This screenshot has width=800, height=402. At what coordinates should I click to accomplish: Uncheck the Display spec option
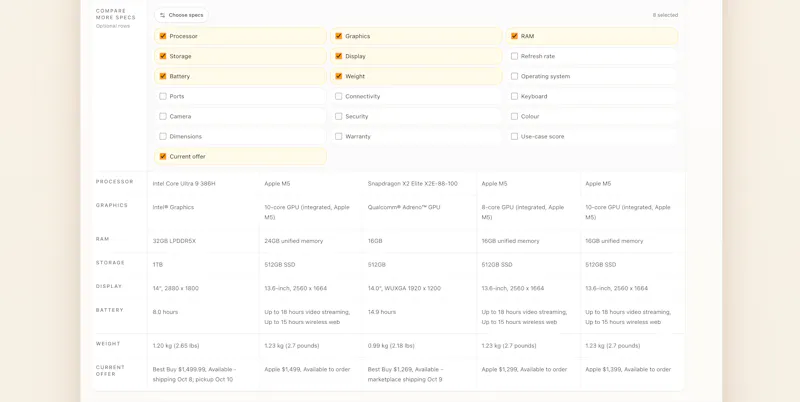(338, 56)
